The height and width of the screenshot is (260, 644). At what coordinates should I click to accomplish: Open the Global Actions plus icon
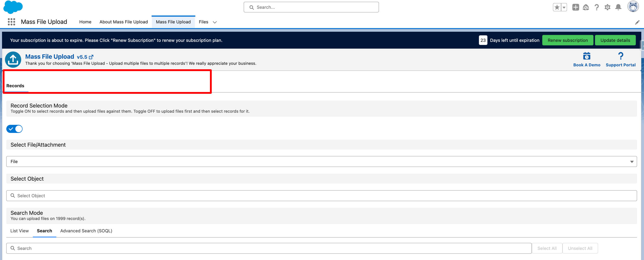point(576,7)
